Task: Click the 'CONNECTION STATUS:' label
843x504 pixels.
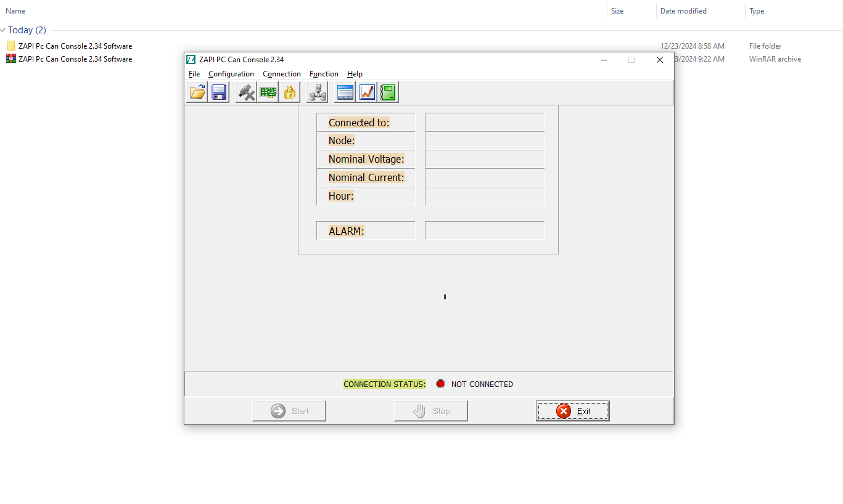Action: [x=385, y=384]
